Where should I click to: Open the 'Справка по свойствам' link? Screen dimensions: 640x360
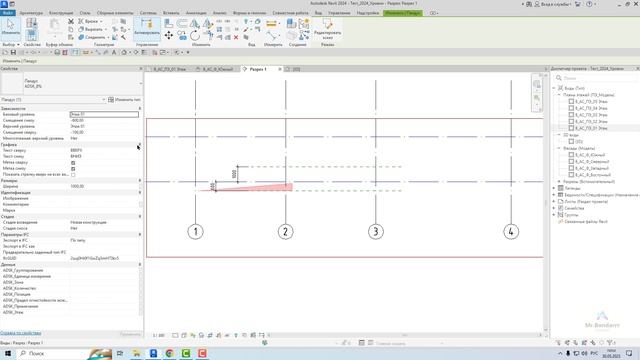click(x=20, y=333)
